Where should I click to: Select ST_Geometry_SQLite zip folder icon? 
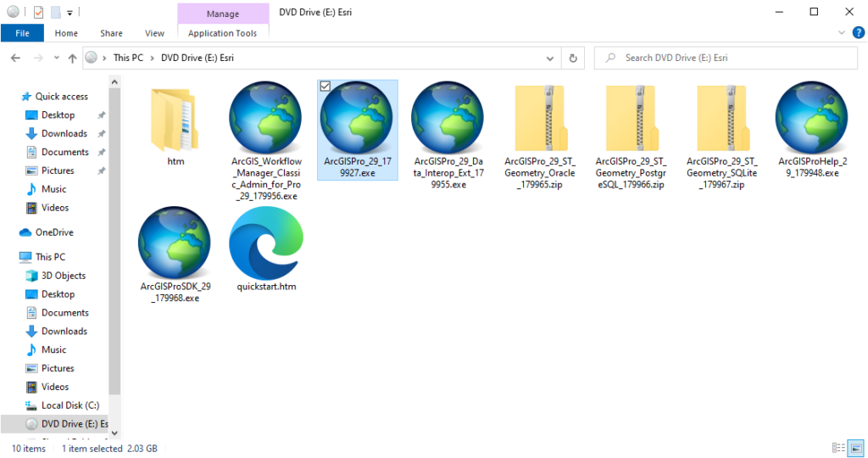(722, 117)
